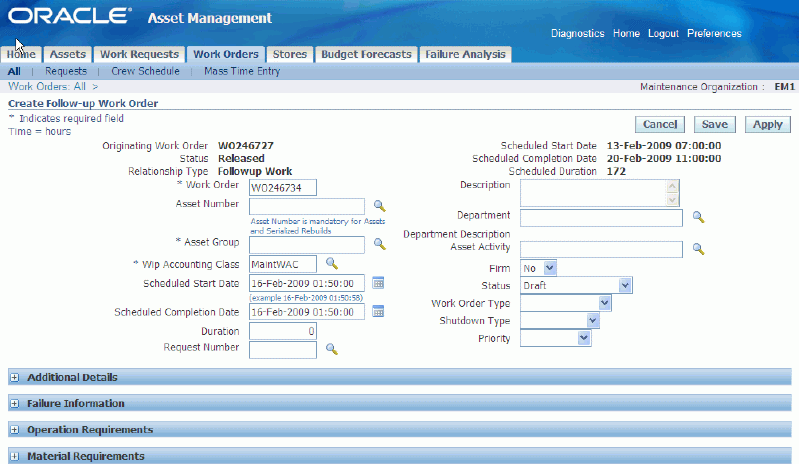Open the Asset Group search lookup
This screenshot has width=799, height=464.
379,244
